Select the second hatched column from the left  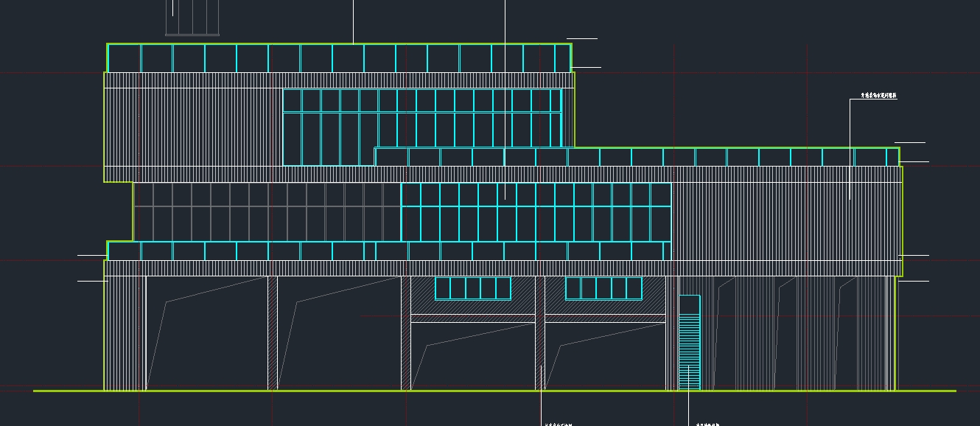click(x=273, y=333)
